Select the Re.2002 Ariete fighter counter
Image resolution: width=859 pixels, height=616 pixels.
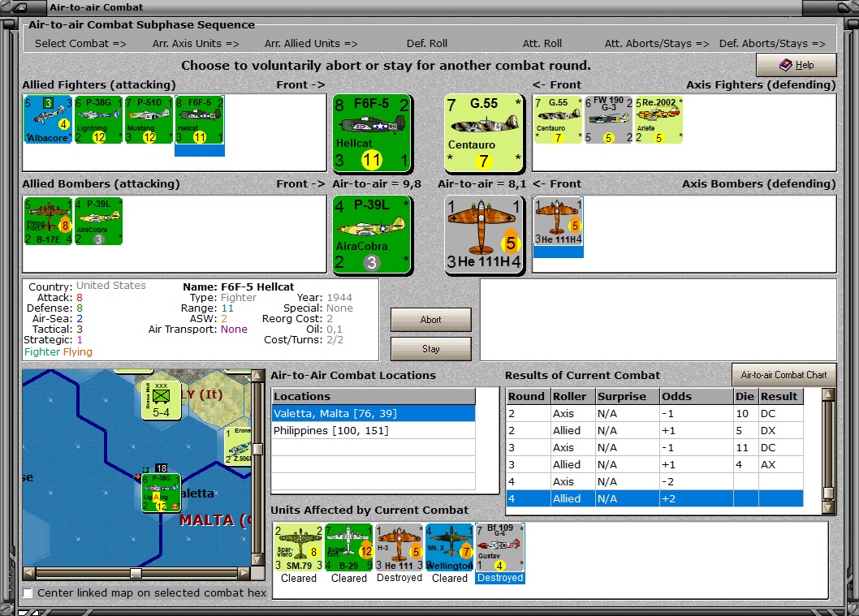click(x=659, y=120)
